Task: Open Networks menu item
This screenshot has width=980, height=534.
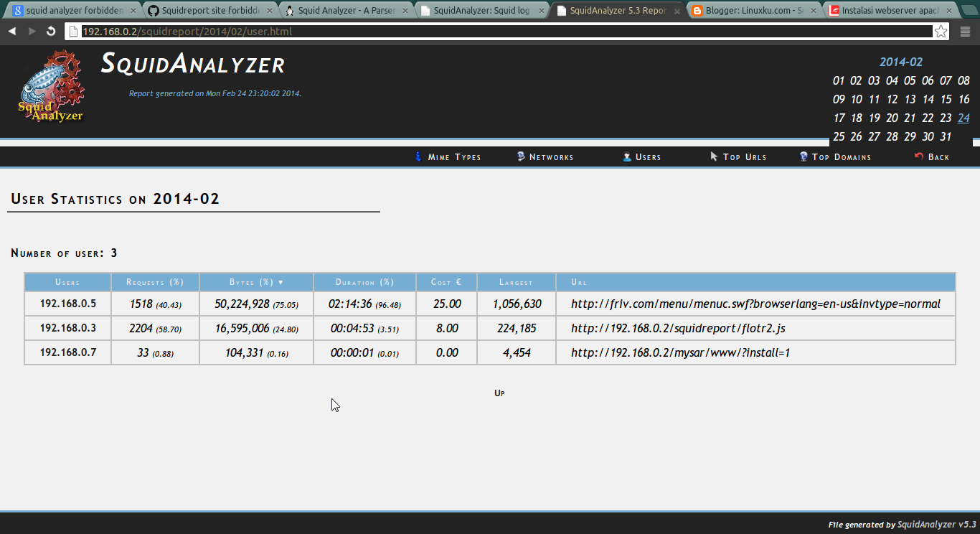Action: [551, 157]
